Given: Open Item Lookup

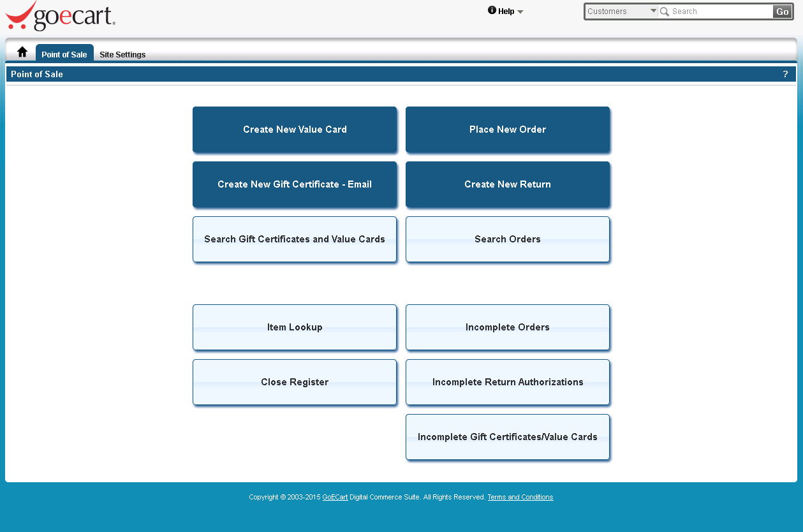Looking at the screenshot, I should coord(295,327).
